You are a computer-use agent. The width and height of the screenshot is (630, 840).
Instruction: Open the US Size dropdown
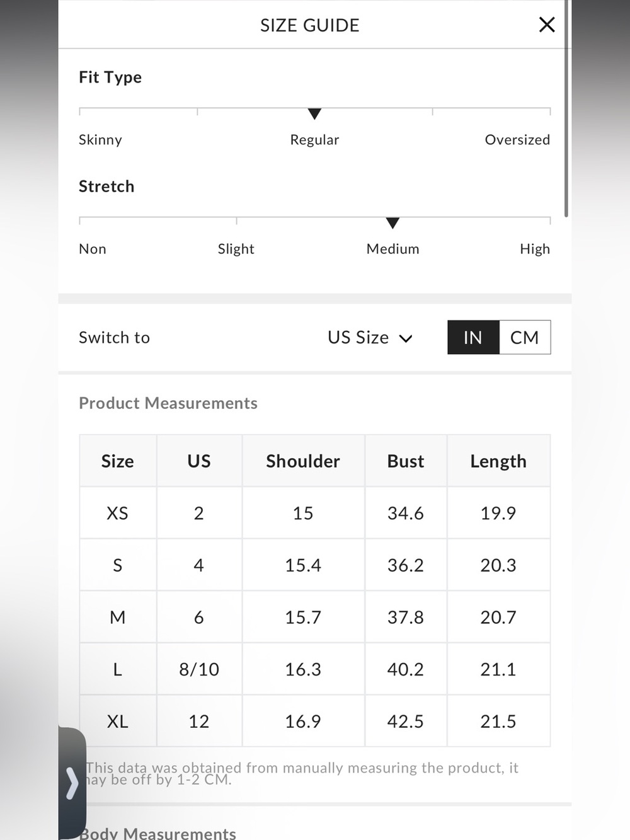coord(370,338)
